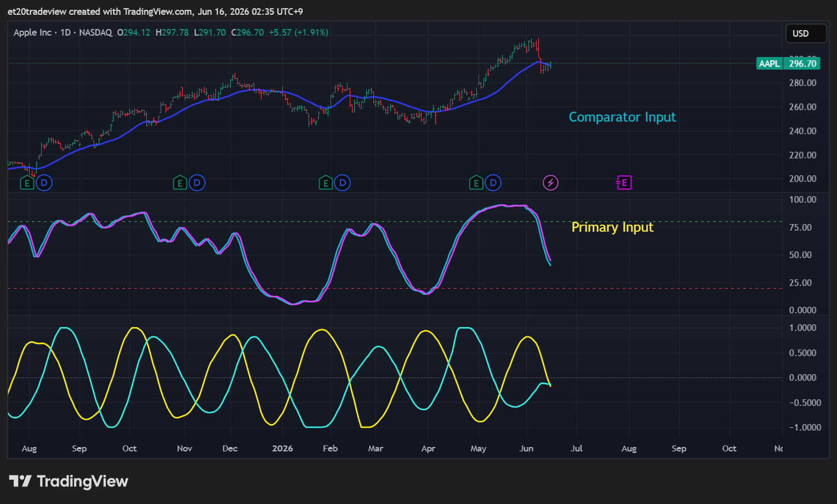Screen dimensions: 837x504
Task: Show the earnings E marker near May
Action: click(x=476, y=183)
